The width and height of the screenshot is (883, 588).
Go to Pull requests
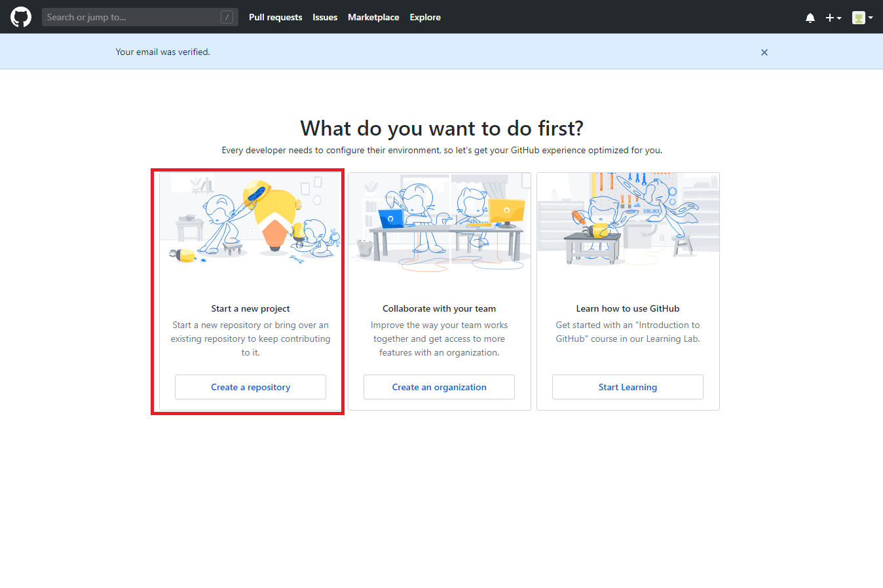pyautogui.click(x=275, y=17)
